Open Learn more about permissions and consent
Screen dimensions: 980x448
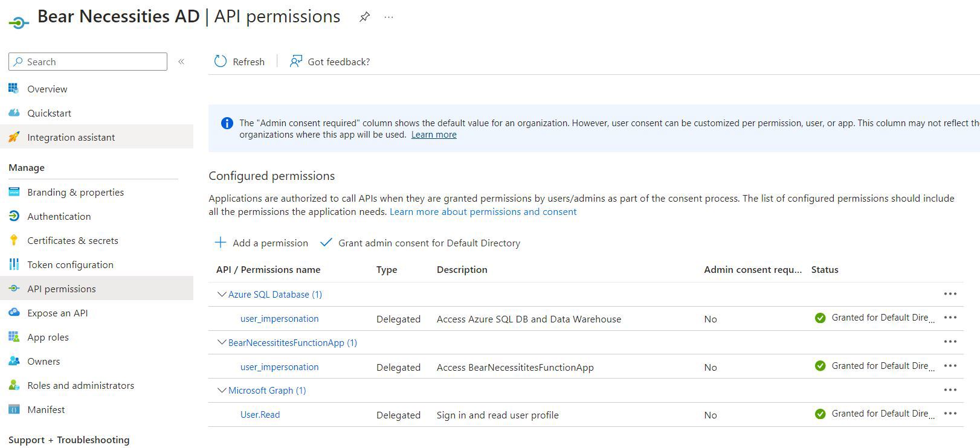483,212
